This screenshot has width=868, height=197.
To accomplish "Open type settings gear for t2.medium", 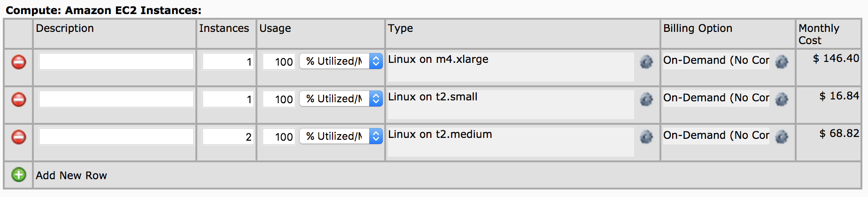I will tap(646, 136).
